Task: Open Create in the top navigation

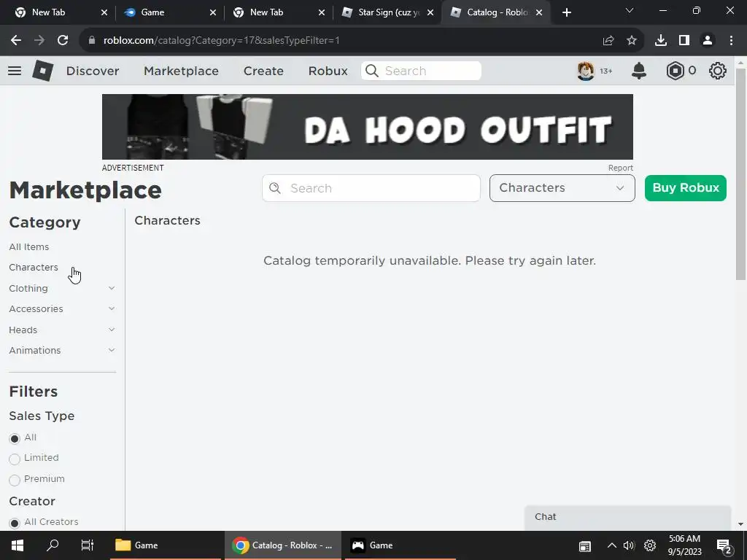Action: (x=263, y=71)
